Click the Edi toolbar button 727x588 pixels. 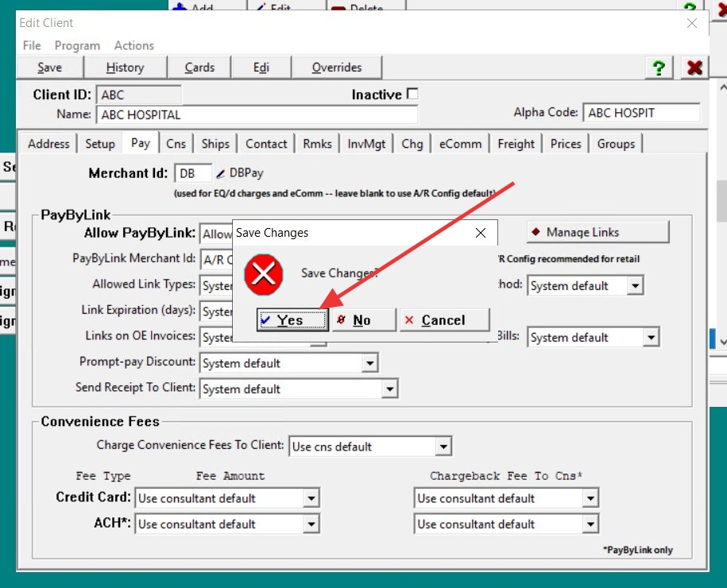click(x=261, y=68)
